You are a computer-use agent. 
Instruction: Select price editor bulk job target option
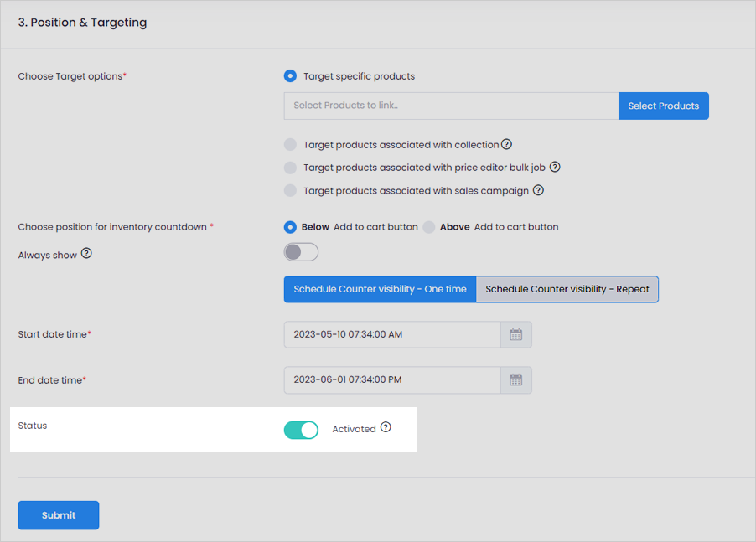290,168
